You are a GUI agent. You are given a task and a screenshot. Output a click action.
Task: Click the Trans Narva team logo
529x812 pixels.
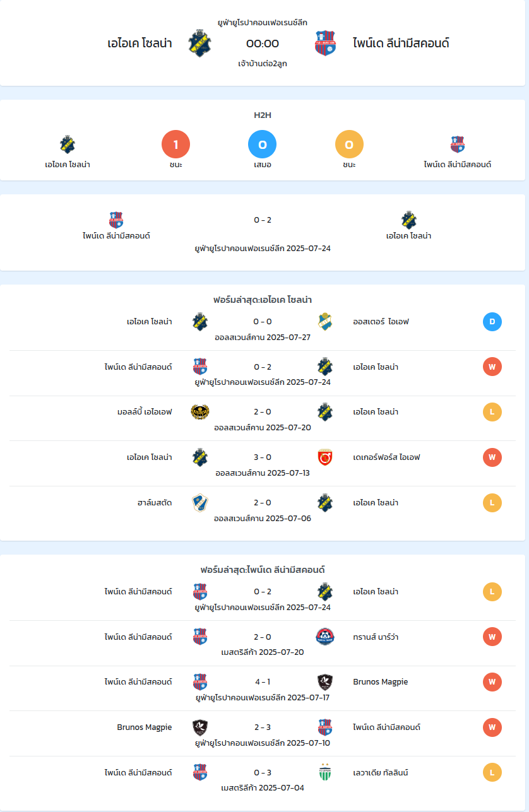(325, 637)
